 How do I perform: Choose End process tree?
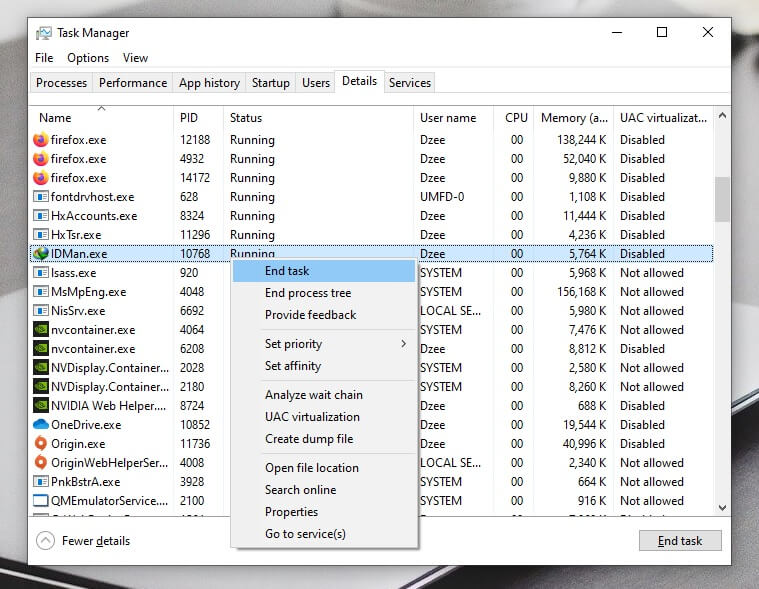click(x=324, y=293)
